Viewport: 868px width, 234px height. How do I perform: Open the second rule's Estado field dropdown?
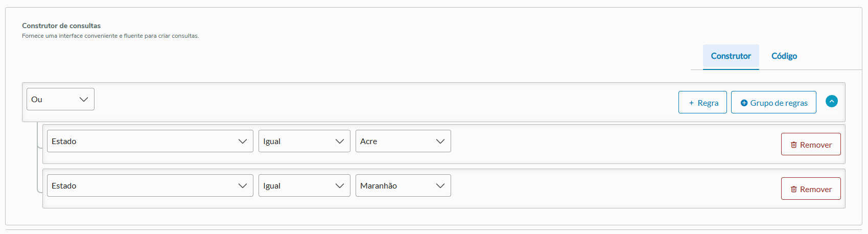(150, 186)
